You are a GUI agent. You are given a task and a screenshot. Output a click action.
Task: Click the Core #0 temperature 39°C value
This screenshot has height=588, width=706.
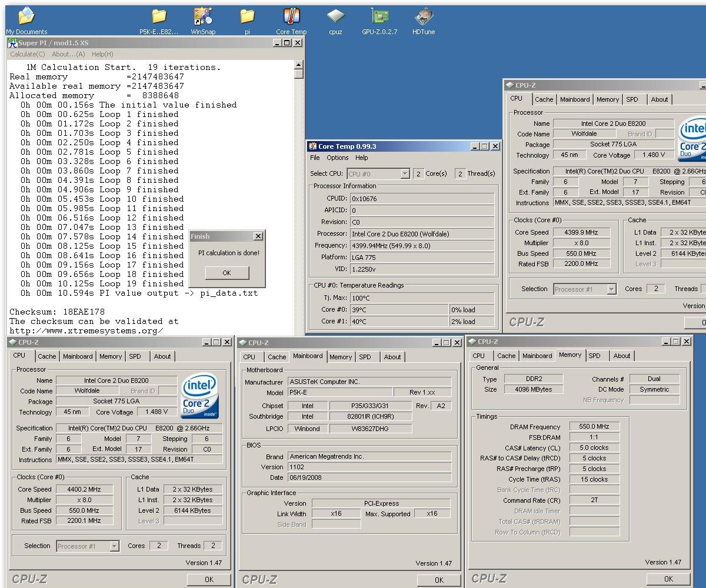pyautogui.click(x=399, y=310)
